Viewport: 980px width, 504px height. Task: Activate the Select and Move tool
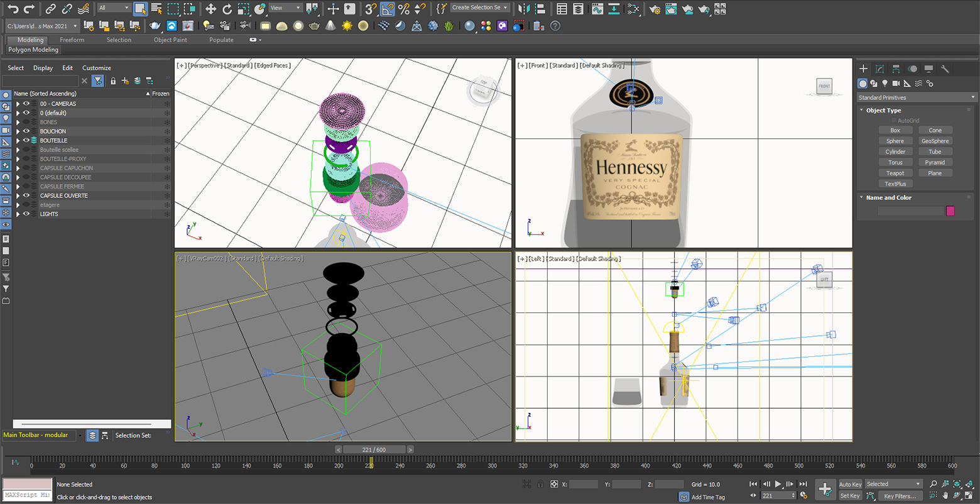[210, 9]
